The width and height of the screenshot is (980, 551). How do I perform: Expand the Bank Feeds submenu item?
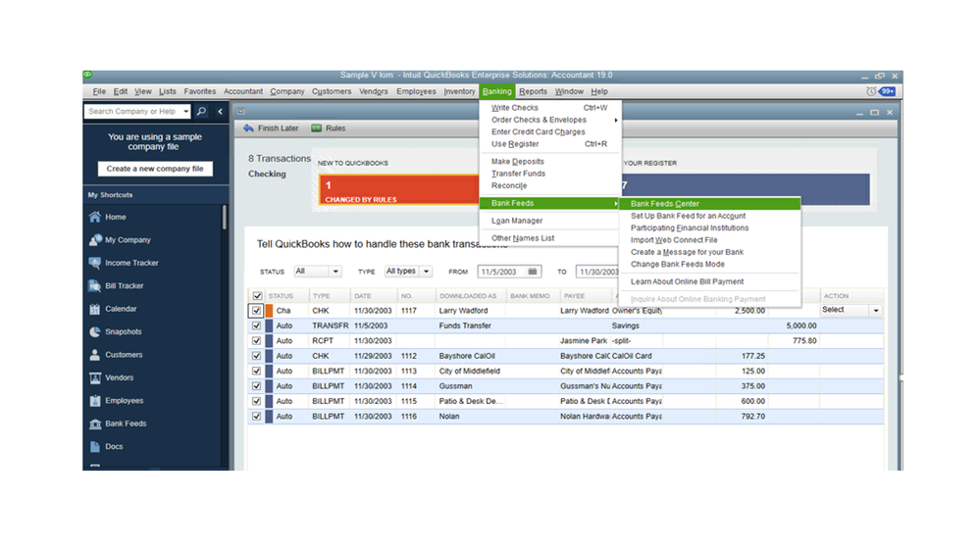pyautogui.click(x=550, y=203)
